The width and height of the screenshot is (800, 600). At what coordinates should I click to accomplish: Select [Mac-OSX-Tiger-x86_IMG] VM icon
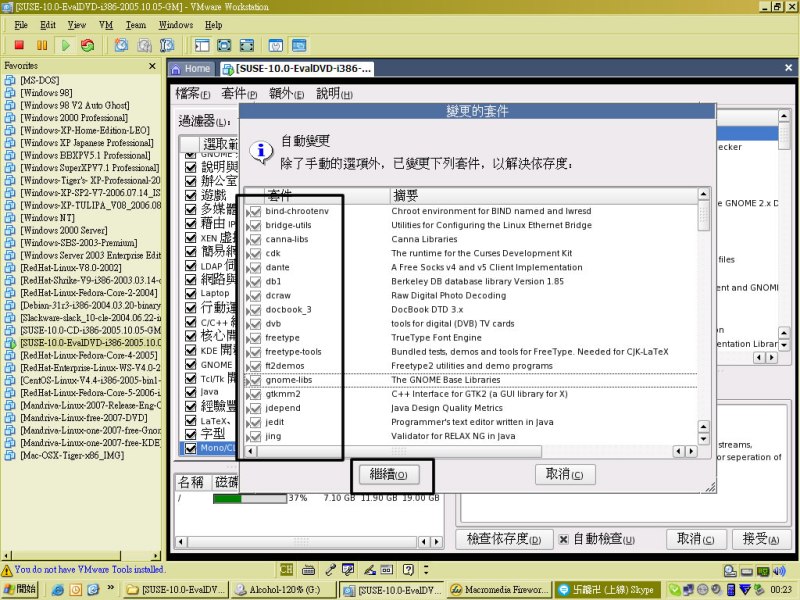10,455
